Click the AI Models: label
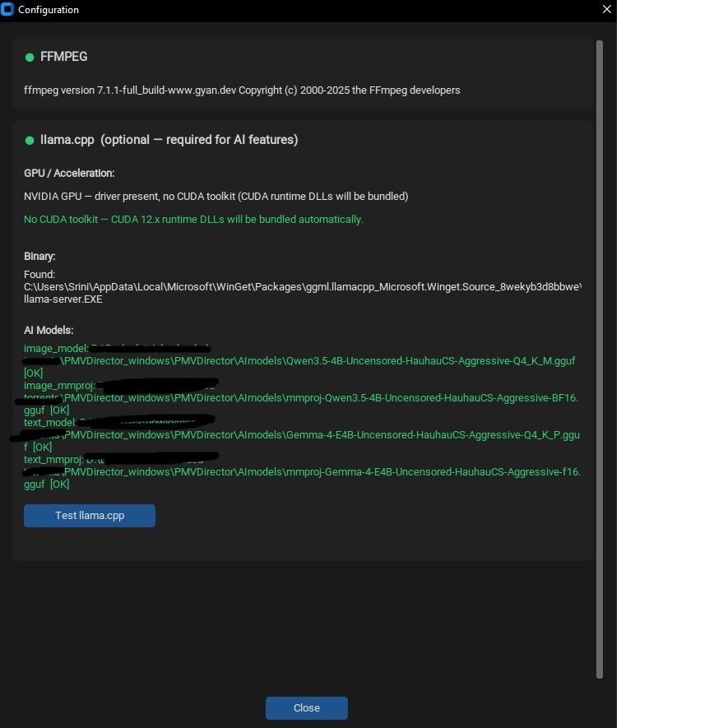This screenshot has height=728, width=709. tap(49, 330)
